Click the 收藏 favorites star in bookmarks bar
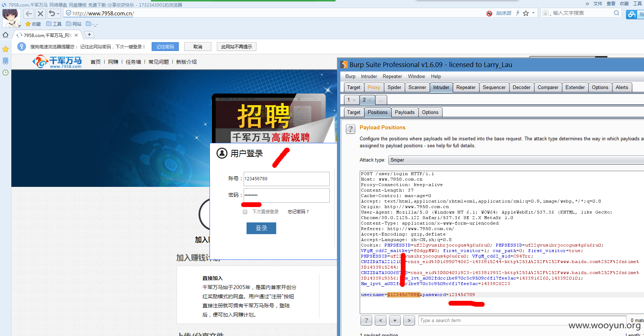644x336 pixels. click(x=33, y=24)
